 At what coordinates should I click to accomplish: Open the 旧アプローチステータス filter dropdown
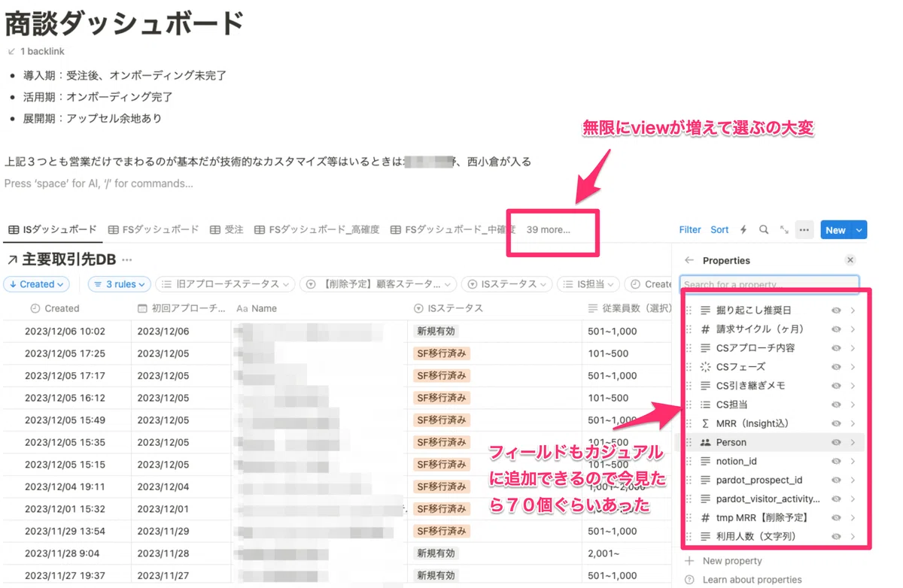(227, 284)
